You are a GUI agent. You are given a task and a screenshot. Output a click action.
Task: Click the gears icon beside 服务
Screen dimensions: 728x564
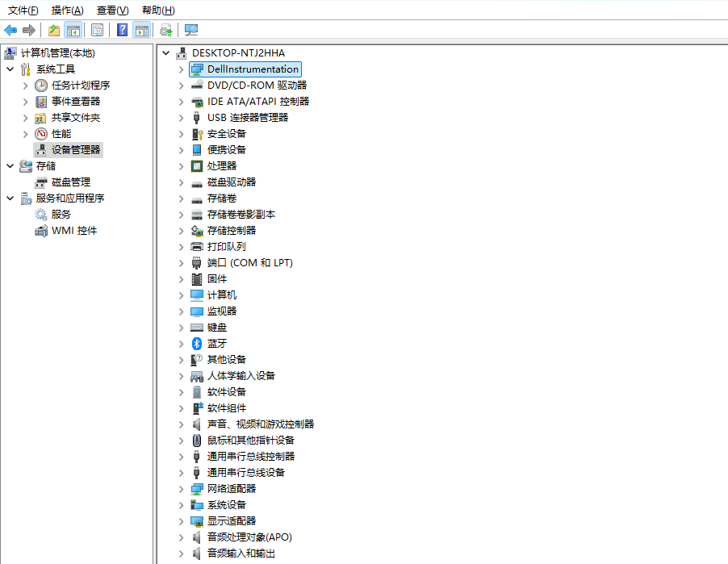(x=41, y=215)
